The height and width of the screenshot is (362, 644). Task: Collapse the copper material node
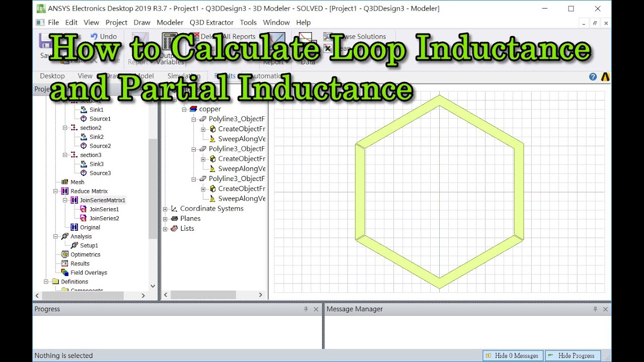click(x=184, y=109)
